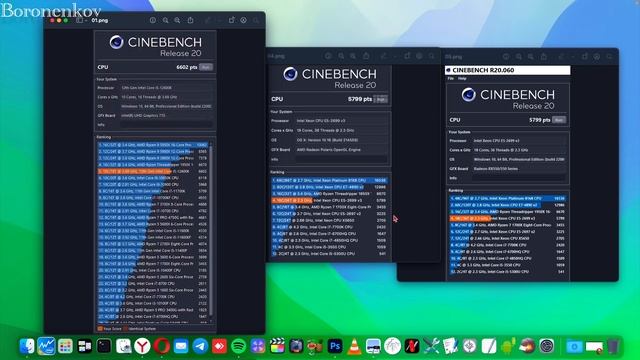Click the Identical System legend swatch

(x=126, y=328)
